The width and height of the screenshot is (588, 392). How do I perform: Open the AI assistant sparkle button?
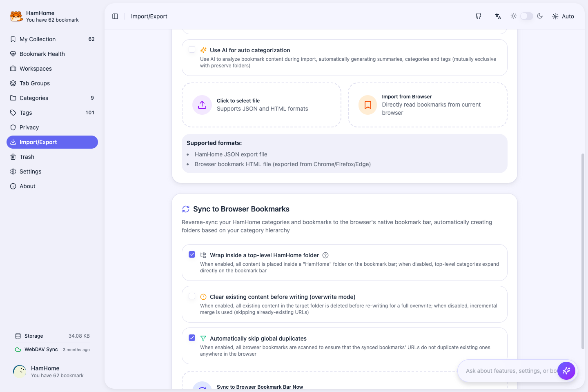pos(566,371)
